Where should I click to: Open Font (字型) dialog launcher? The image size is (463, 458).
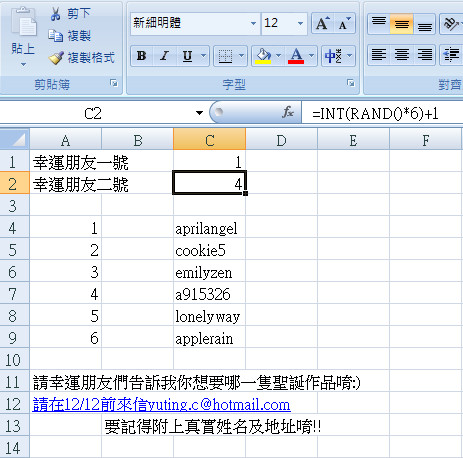coord(350,83)
